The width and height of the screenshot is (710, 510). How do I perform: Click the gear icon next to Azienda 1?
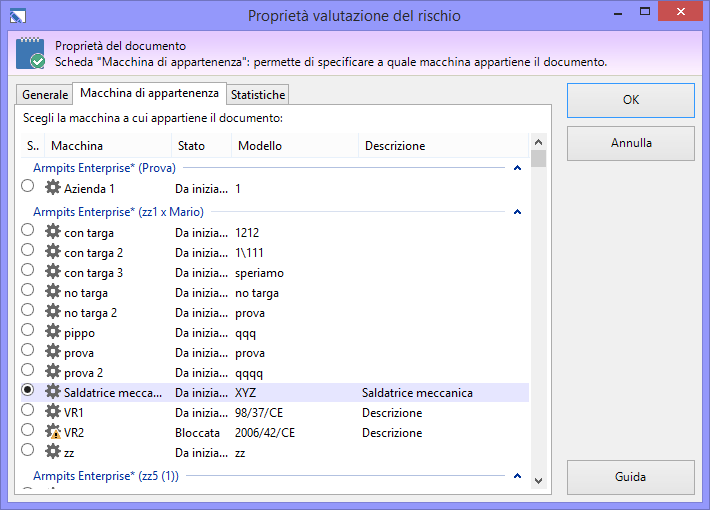[x=53, y=188]
